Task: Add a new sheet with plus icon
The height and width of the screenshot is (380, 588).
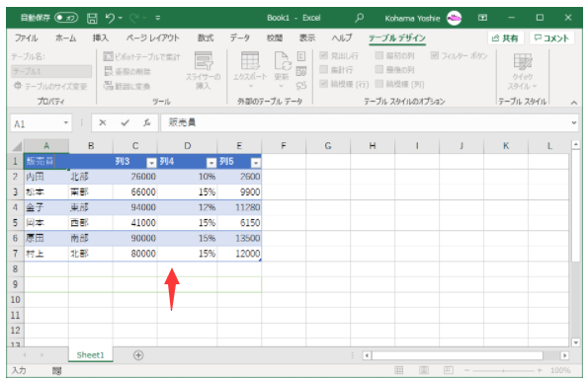Action: pyautogui.click(x=138, y=355)
